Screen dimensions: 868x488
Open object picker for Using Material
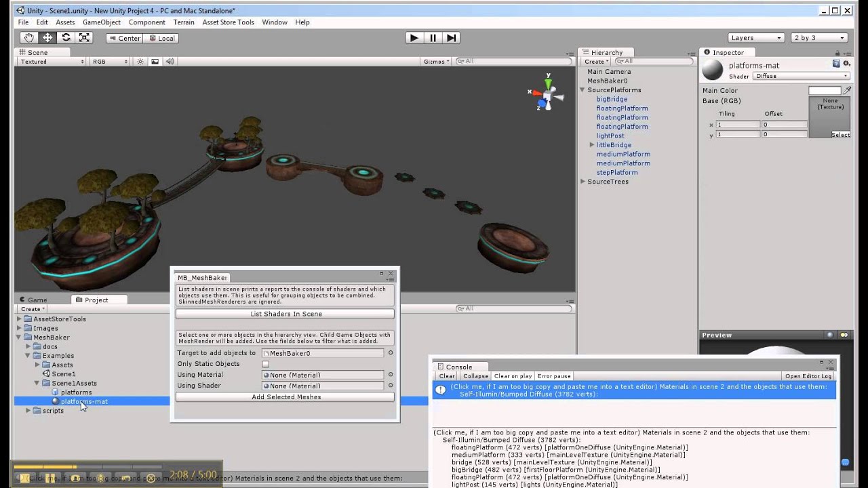coord(391,375)
